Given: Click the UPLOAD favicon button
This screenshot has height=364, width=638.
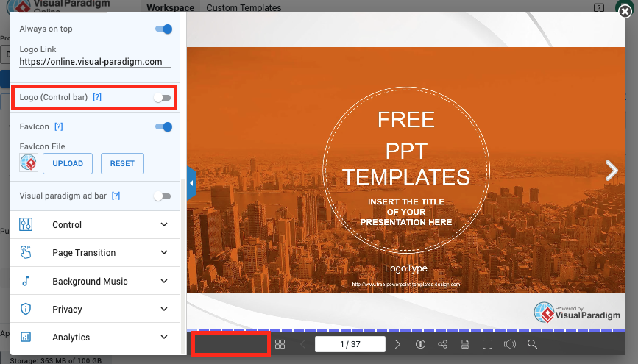Looking at the screenshot, I should click(x=68, y=163).
